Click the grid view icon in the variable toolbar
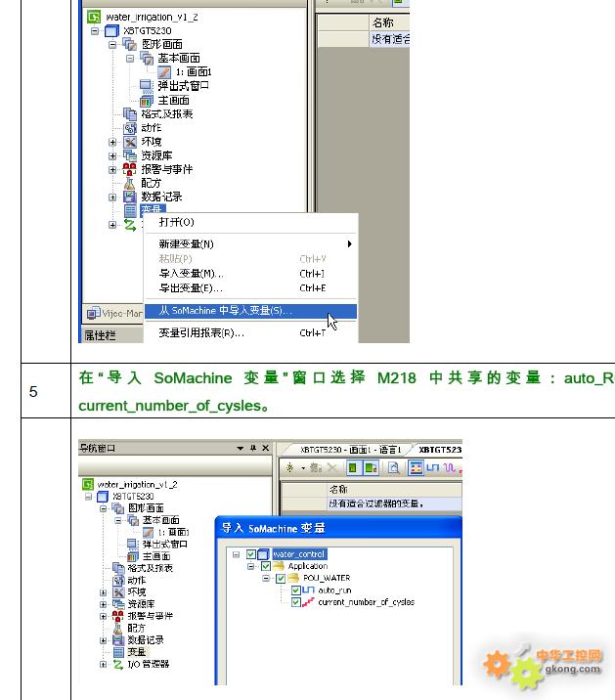Screen dimensions: 615x700 [x=416, y=468]
